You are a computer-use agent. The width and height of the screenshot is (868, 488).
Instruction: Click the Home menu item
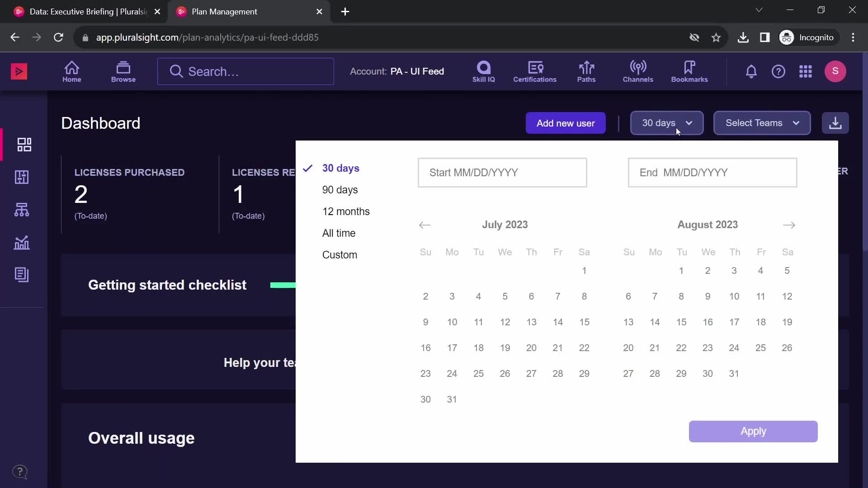[x=71, y=71]
